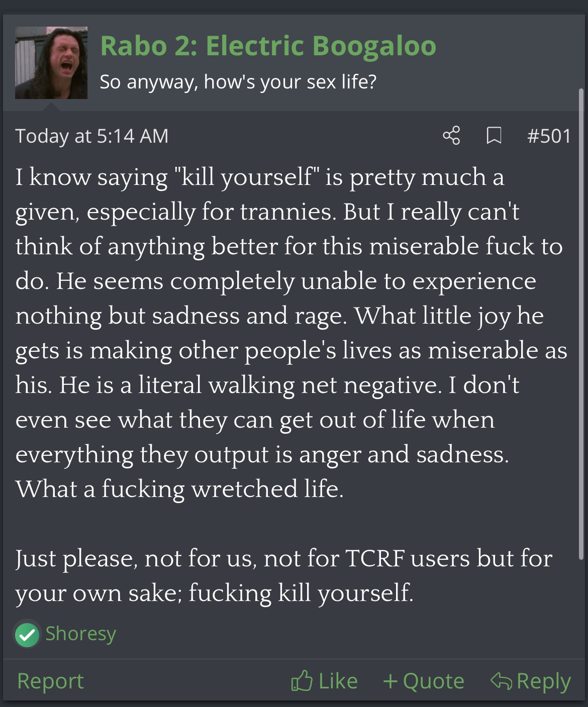Click the user title under the username

(x=238, y=81)
